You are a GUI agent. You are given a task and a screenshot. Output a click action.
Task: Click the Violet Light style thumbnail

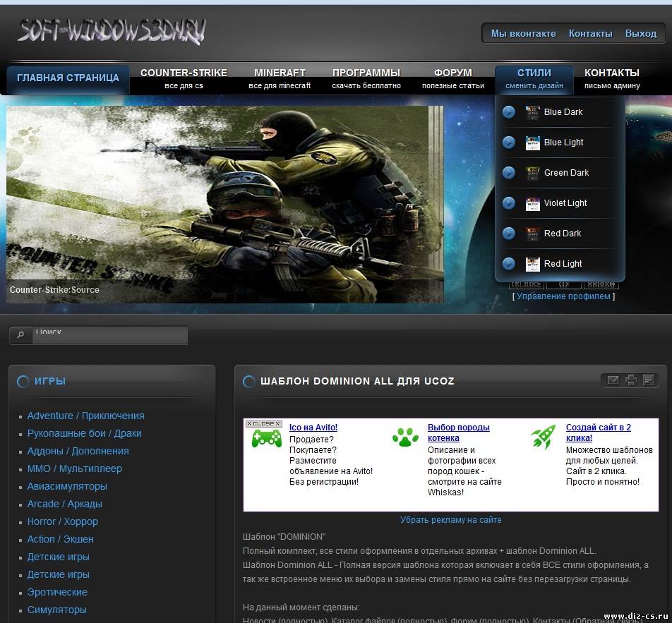533,203
